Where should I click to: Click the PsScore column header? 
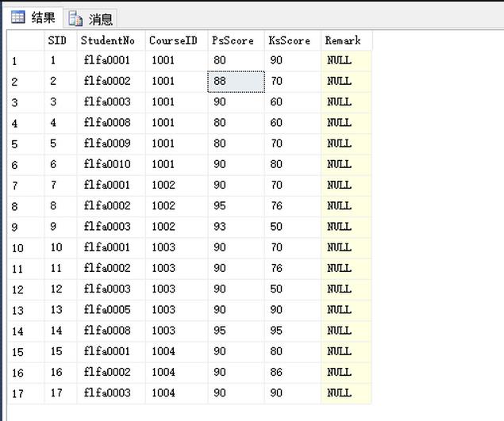coord(236,40)
